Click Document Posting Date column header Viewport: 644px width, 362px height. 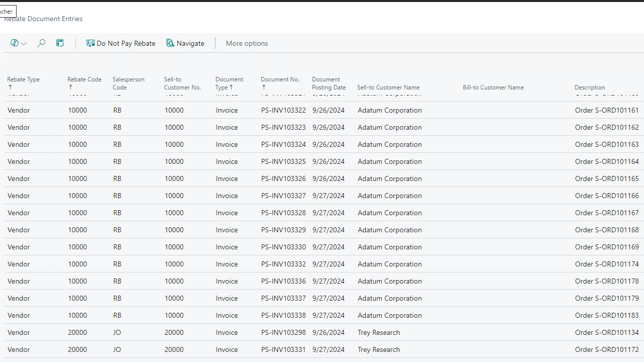click(x=329, y=83)
